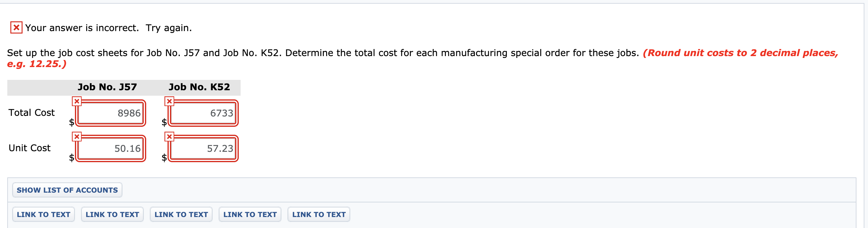Select the Unit Cost field showing 57.23
The image size is (868, 228).
(203, 148)
